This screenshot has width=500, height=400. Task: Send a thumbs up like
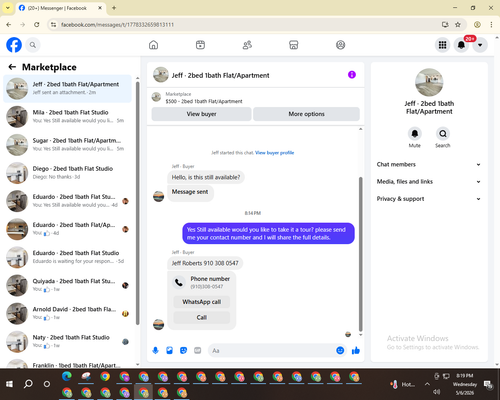pos(356,350)
